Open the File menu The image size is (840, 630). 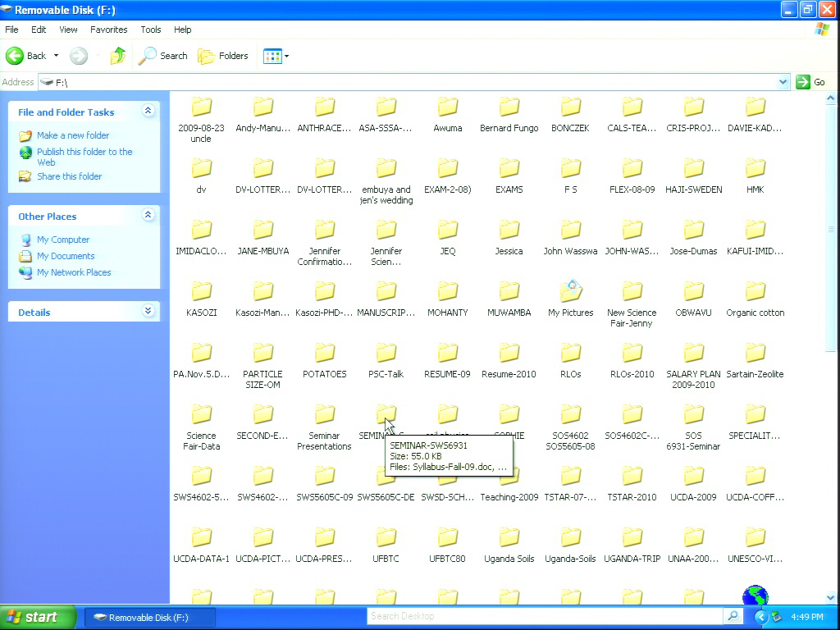11,30
